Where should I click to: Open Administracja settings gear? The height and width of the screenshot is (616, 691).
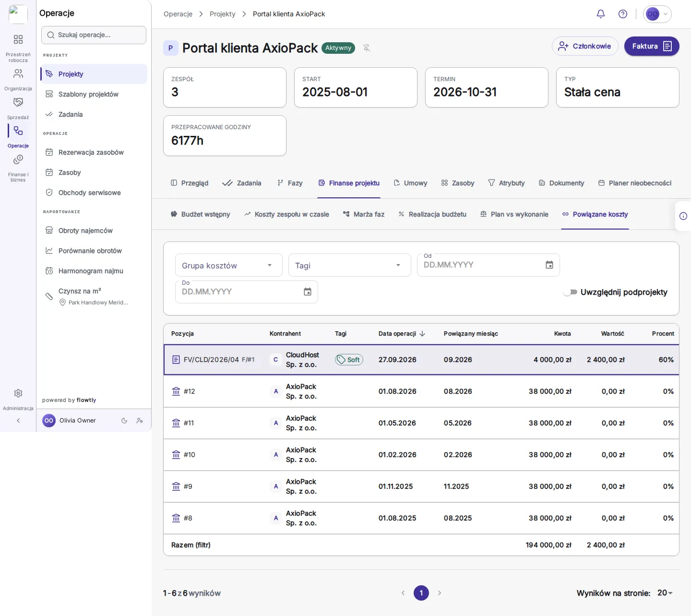pyautogui.click(x=18, y=399)
